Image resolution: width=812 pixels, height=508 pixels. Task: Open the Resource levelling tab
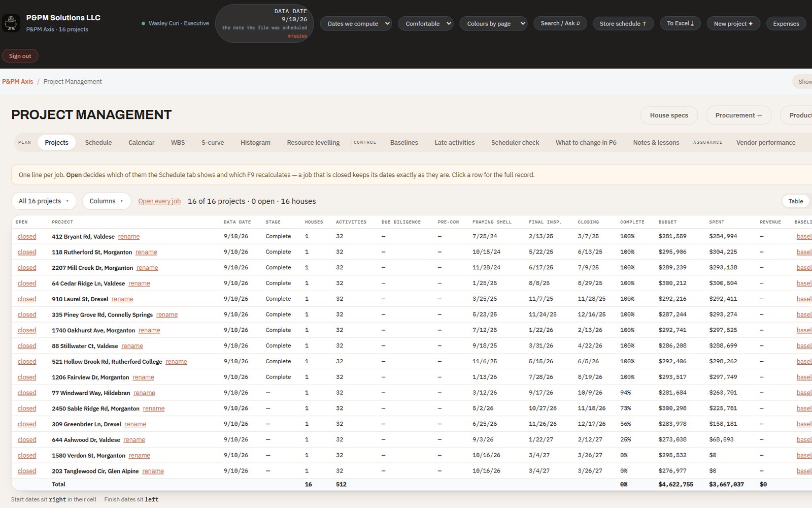click(313, 143)
